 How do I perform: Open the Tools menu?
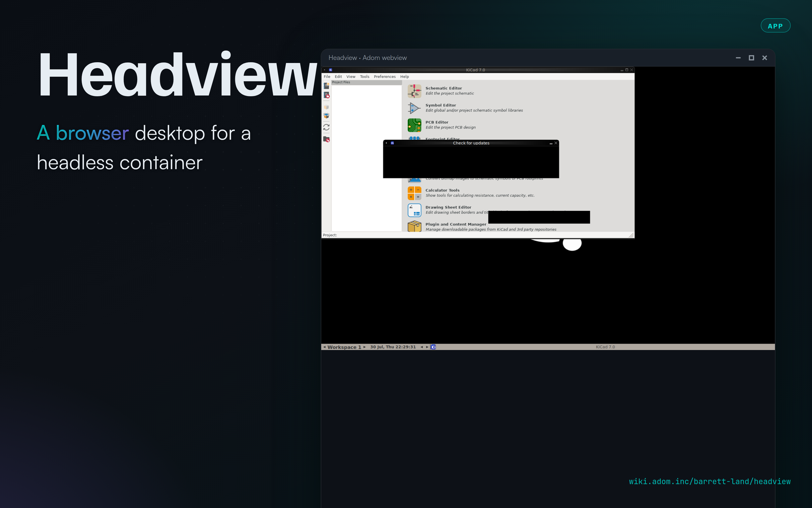(x=365, y=76)
